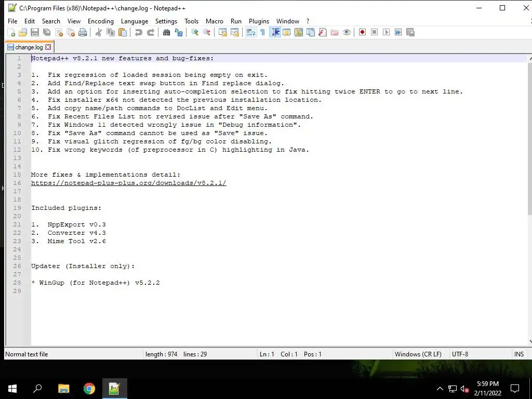Viewport: 532px width, 399px height.
Task: Open the Document List panel icon
Action: point(311,33)
